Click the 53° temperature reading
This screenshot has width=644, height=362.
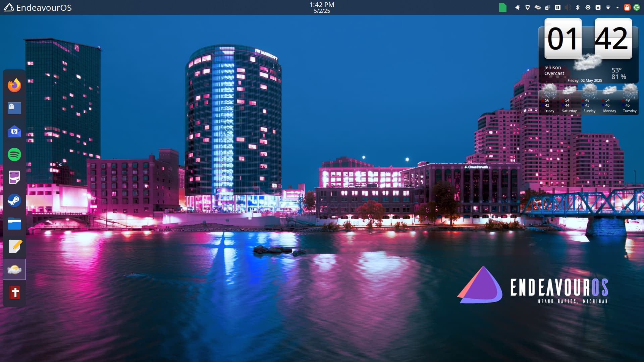pos(616,70)
